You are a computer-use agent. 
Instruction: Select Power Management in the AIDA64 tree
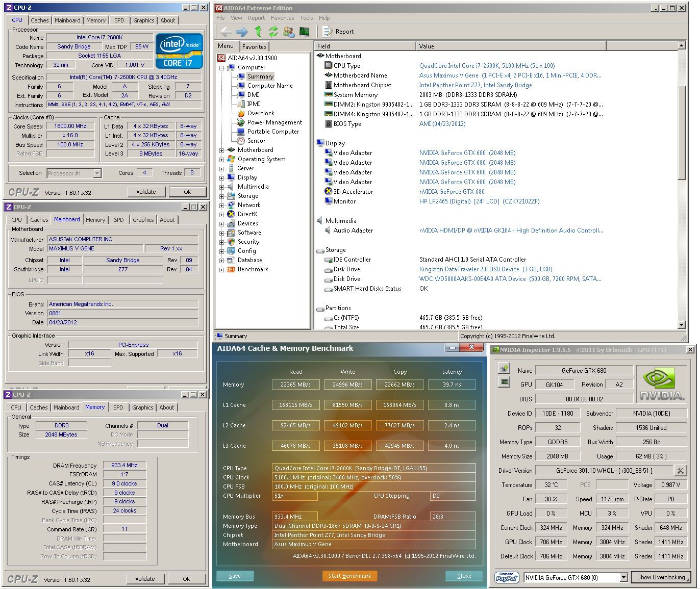(x=274, y=122)
